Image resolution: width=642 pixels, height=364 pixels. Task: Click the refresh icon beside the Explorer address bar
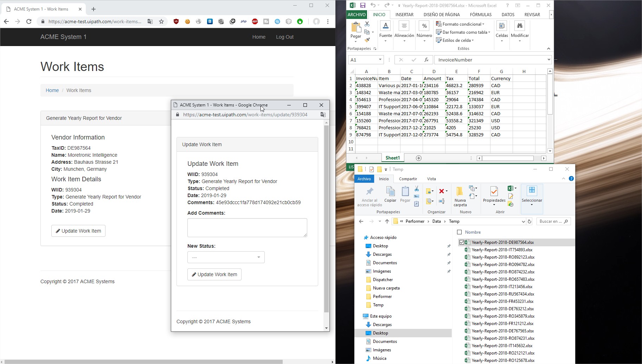529,221
